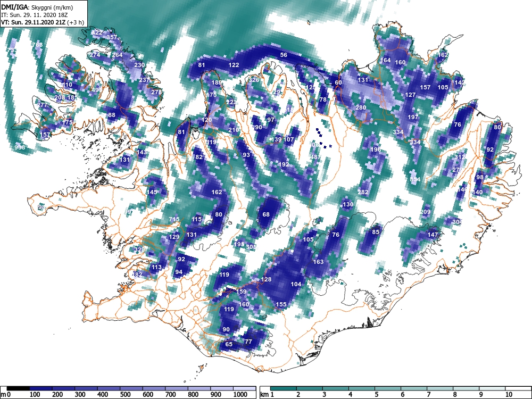Click visibility value '422' in the Westfjords
The width and height of the screenshot is (532, 399).
(x=97, y=32)
